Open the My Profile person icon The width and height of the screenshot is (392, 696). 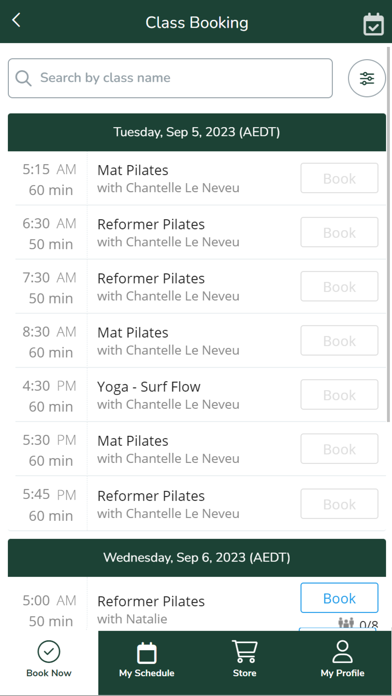coord(342,652)
